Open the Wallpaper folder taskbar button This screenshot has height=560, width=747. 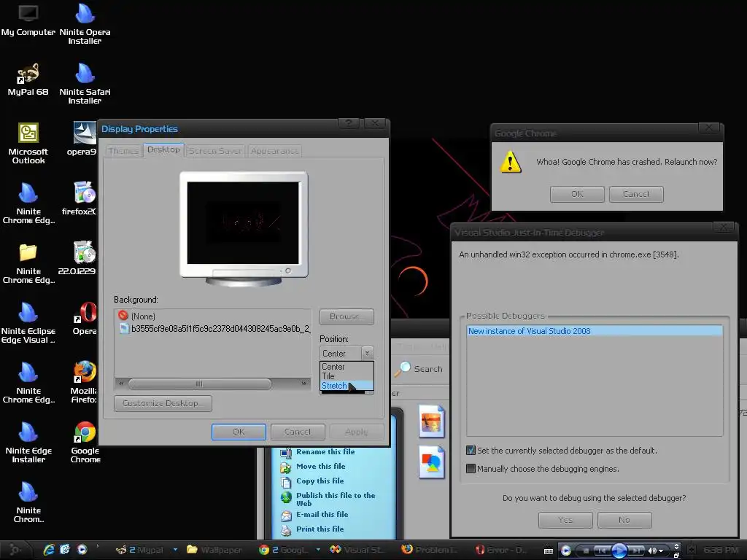click(215, 550)
